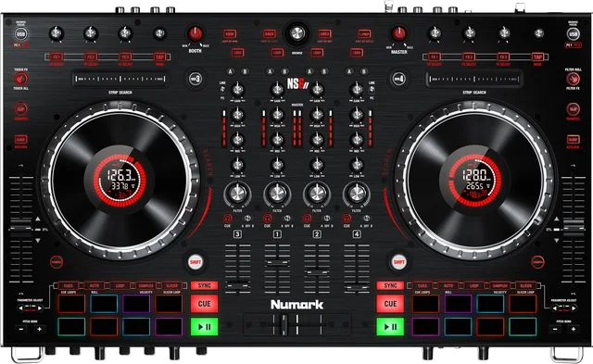The width and height of the screenshot is (593, 364).
Task: Hit the left deck Touch FX button
Action: 20,79
